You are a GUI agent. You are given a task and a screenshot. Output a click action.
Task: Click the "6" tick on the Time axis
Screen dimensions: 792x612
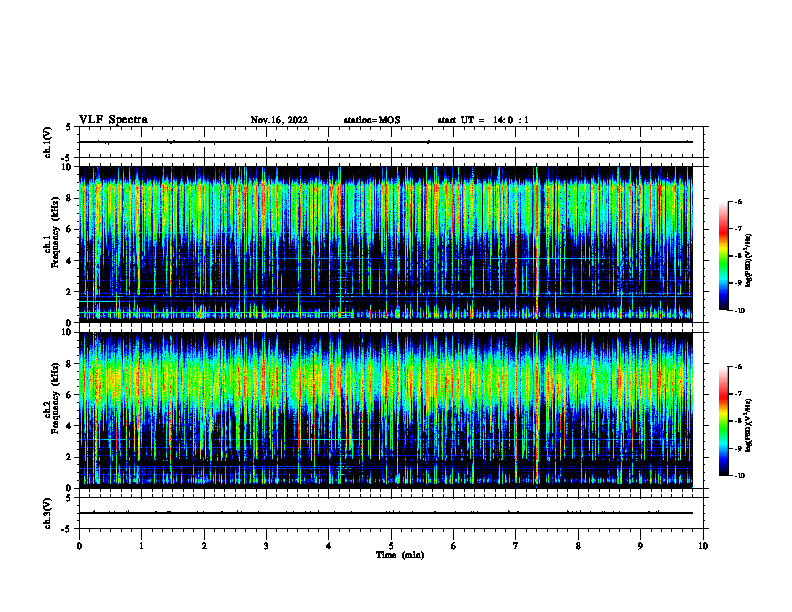coord(454,546)
